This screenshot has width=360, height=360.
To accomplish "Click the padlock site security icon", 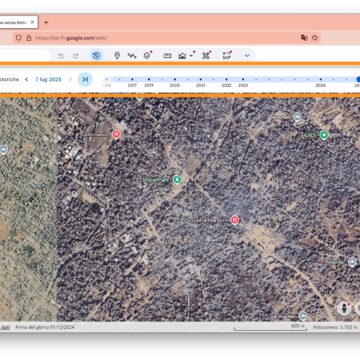I will tap(29, 38).
